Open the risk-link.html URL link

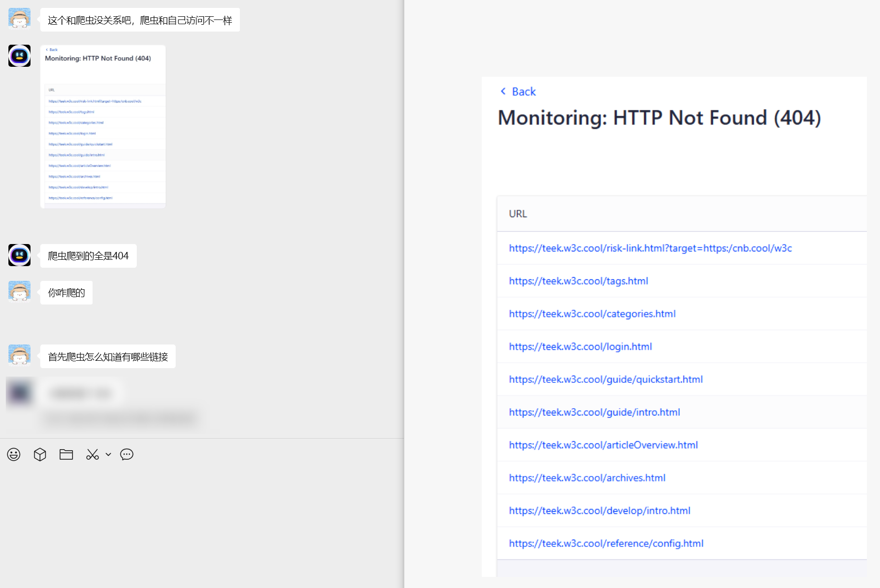coord(650,248)
